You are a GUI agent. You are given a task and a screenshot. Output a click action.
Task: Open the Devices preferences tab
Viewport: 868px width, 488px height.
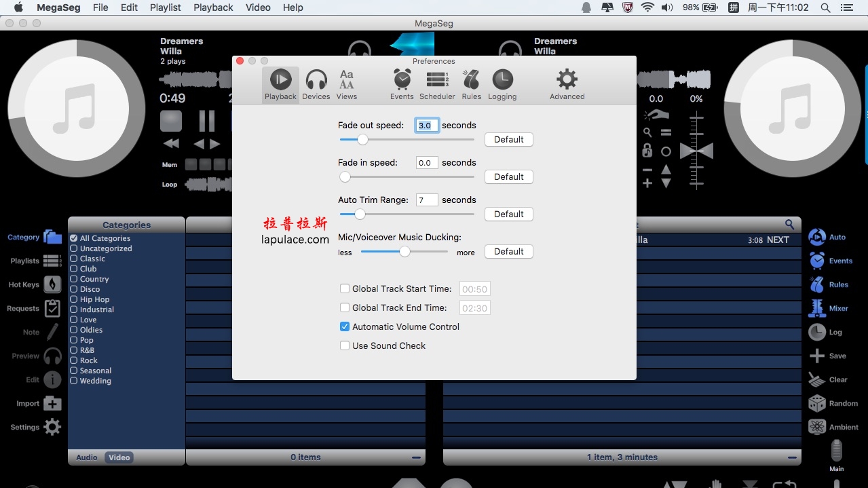click(x=316, y=85)
